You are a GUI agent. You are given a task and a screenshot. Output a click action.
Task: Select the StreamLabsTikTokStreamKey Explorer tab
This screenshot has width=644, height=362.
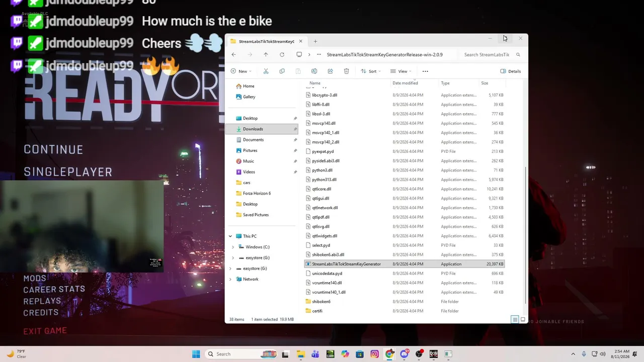coord(266,41)
